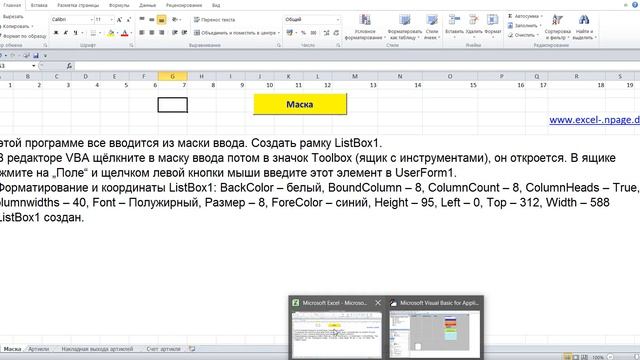Image resolution: width=640 pixels, height=360 pixels.
Task: Align cell content to the top
Action: click(x=142, y=19)
